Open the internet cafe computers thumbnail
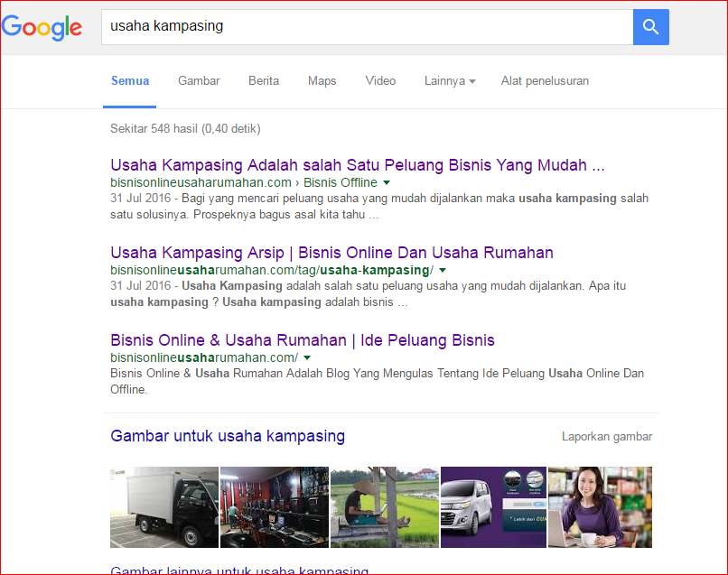Image resolution: width=728 pixels, height=575 pixels. click(x=275, y=507)
